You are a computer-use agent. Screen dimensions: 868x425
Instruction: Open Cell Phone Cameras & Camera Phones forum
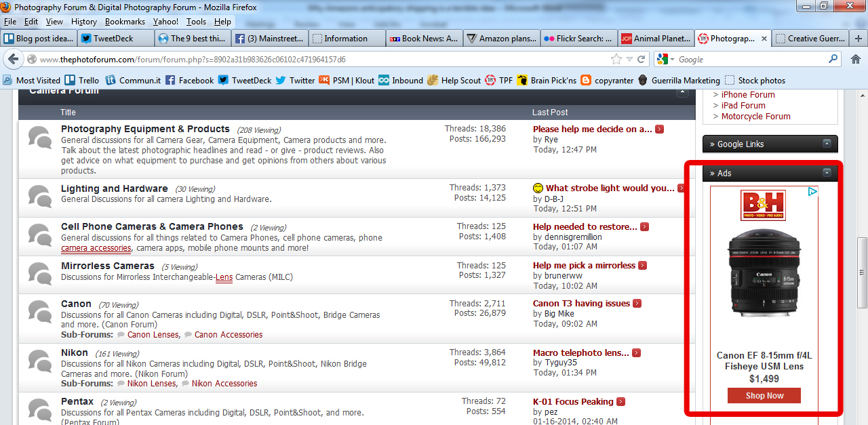(152, 226)
